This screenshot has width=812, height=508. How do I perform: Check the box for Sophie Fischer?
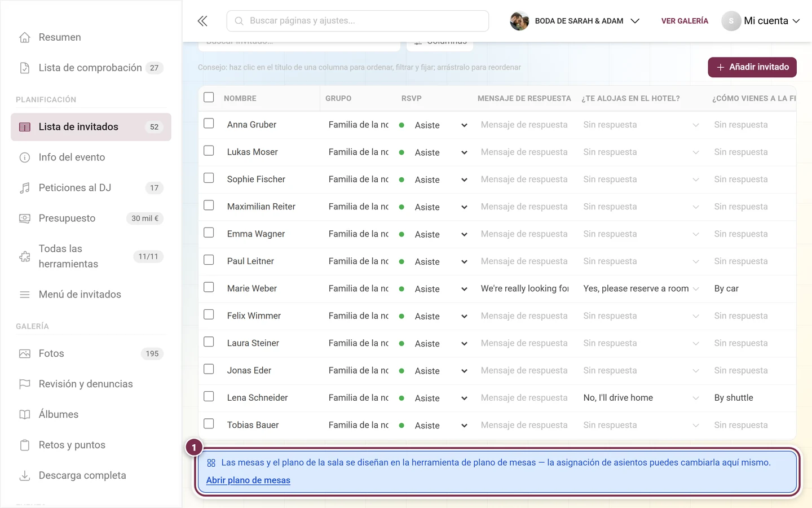[209, 178]
